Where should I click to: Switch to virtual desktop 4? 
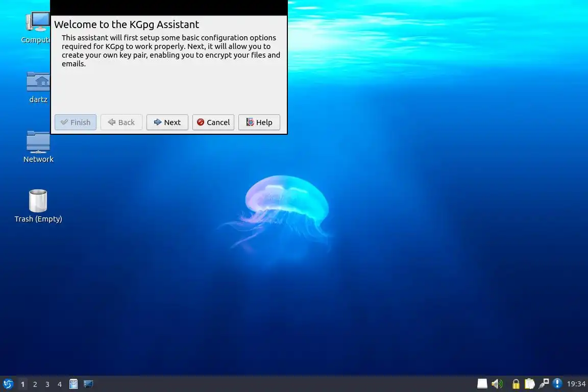(60, 384)
